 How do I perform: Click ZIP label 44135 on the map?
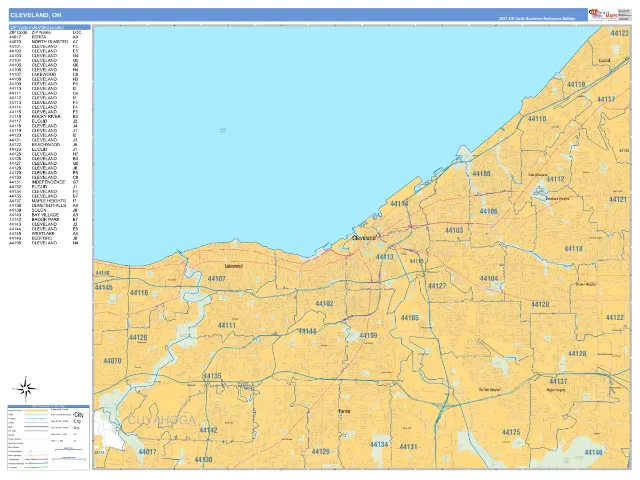[x=212, y=376]
